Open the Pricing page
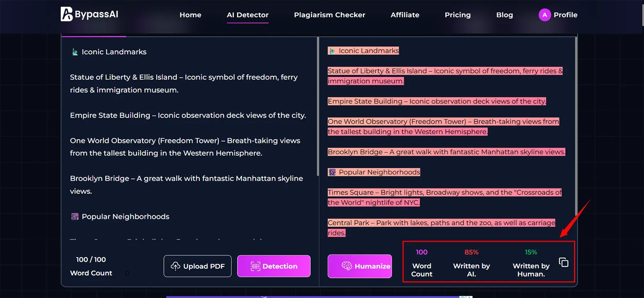 coord(457,15)
